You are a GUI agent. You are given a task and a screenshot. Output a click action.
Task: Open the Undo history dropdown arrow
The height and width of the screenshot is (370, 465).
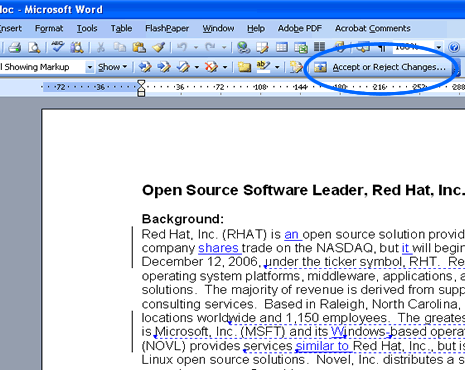tap(196, 48)
